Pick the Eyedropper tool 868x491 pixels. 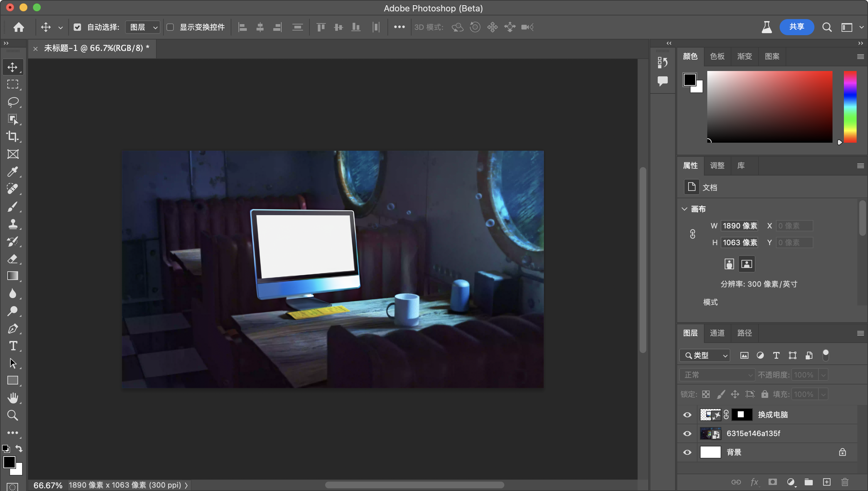13,171
